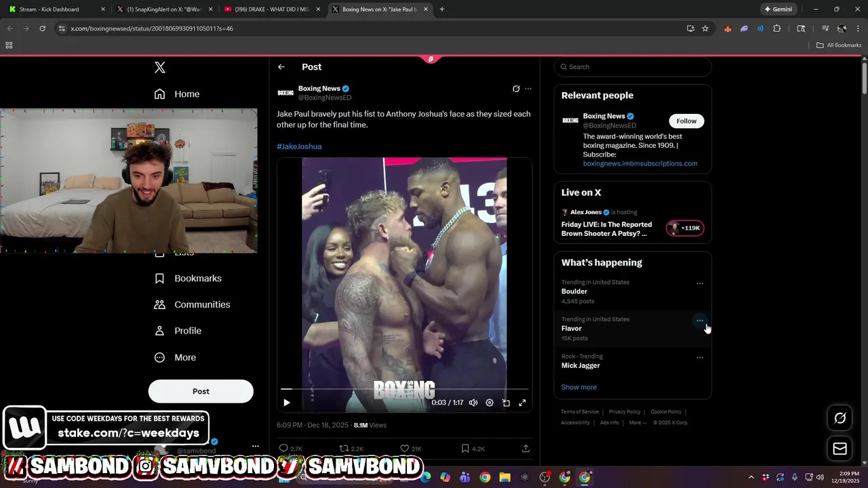
Task: Expand the video to fullscreen
Action: [522, 403]
